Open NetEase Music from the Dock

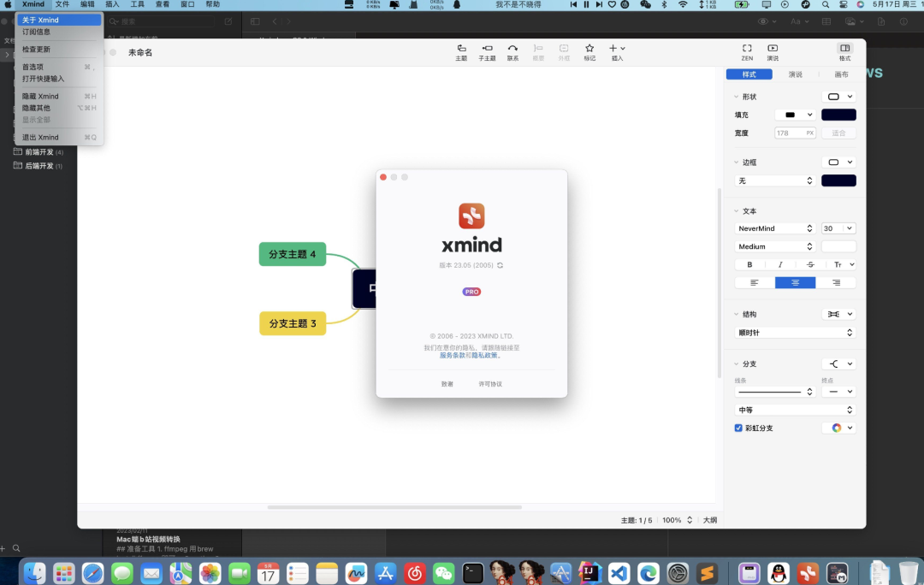[414, 573]
